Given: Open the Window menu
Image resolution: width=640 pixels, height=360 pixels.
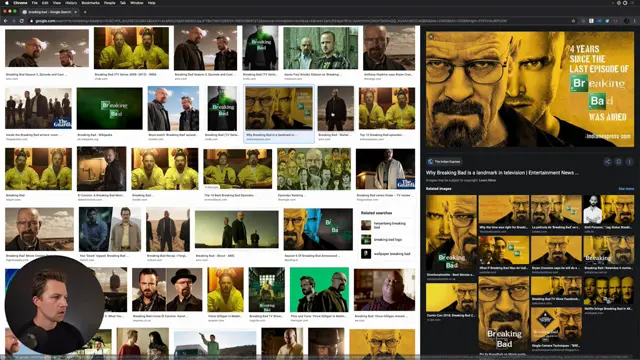Looking at the screenshot, I should click(x=137, y=3).
